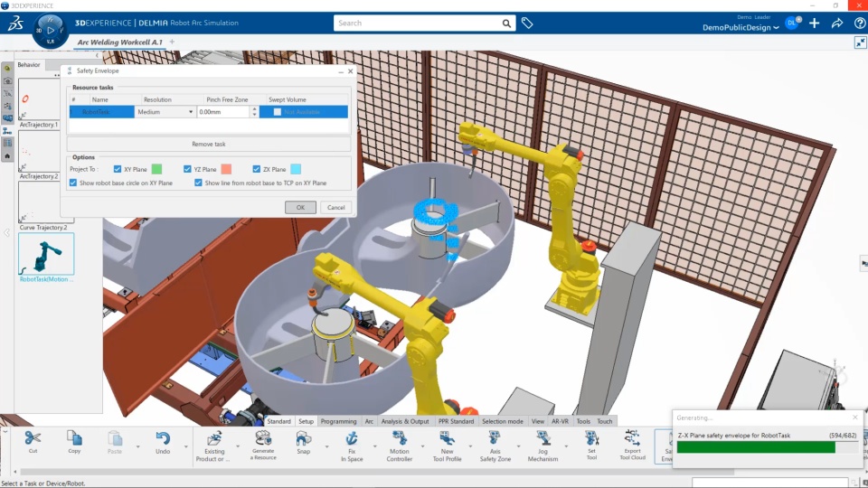Click Generate a Resource icon
The image size is (868, 488).
pos(263,439)
